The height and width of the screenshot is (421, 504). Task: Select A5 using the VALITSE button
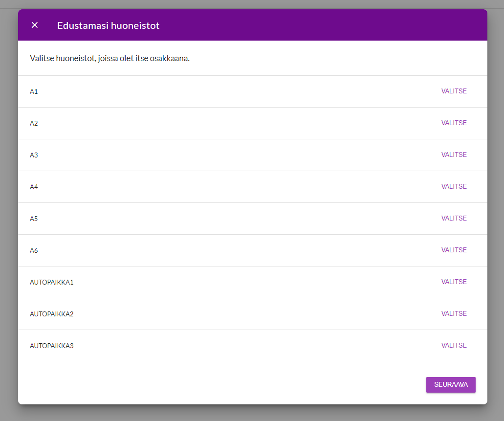(454, 219)
